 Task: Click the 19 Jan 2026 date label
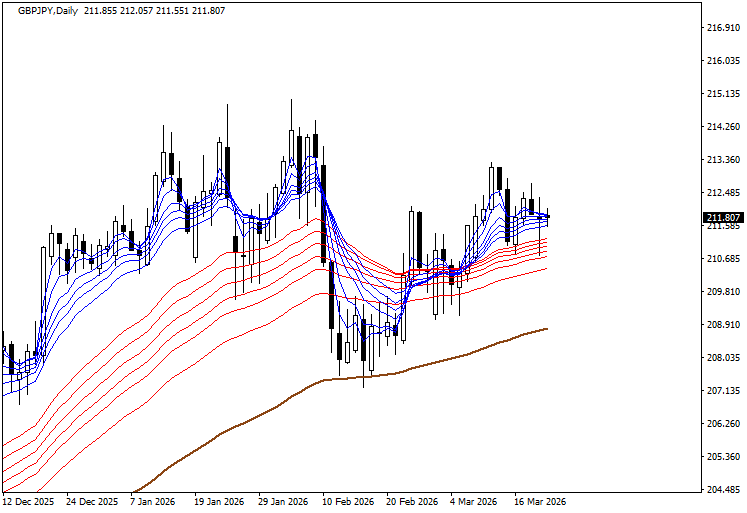coord(219,502)
